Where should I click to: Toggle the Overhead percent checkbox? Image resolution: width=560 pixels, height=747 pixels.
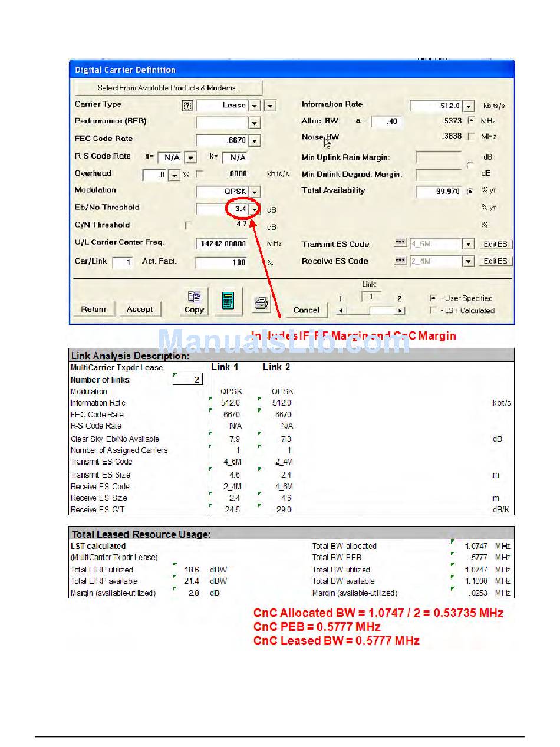[199, 174]
